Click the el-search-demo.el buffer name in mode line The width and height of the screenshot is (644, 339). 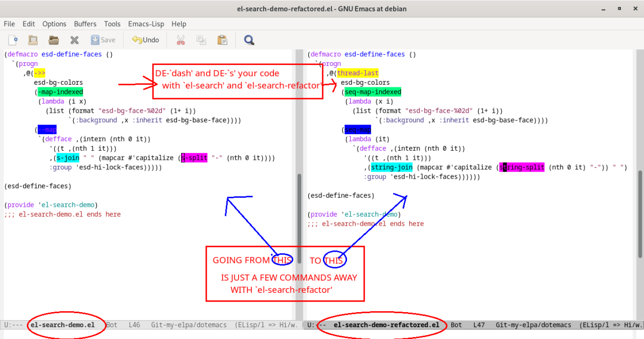[62, 325]
